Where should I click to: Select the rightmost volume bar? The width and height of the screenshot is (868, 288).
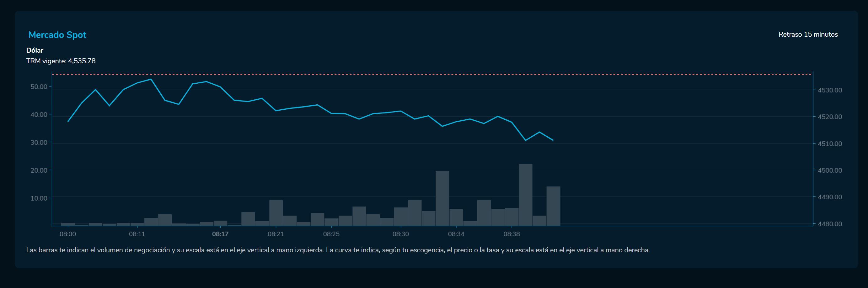553,206
